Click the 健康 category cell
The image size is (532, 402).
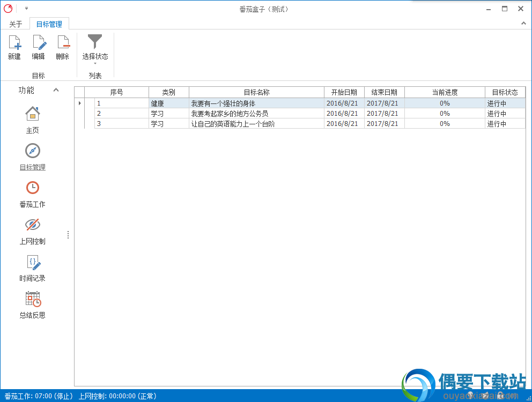[x=168, y=103]
